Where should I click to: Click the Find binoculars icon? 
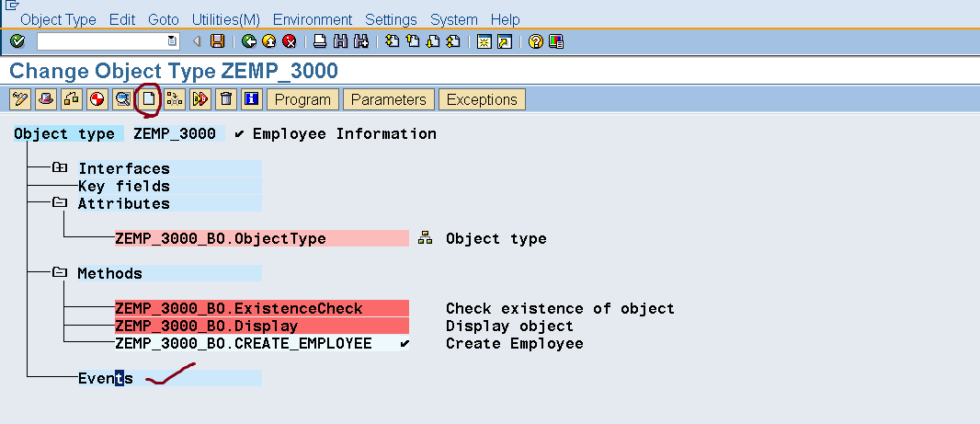(x=341, y=42)
